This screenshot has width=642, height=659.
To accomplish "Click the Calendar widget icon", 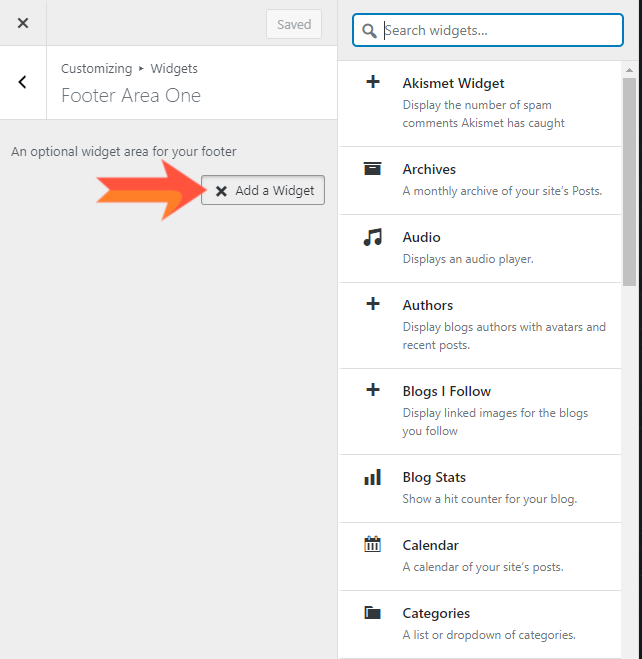I will (x=372, y=544).
